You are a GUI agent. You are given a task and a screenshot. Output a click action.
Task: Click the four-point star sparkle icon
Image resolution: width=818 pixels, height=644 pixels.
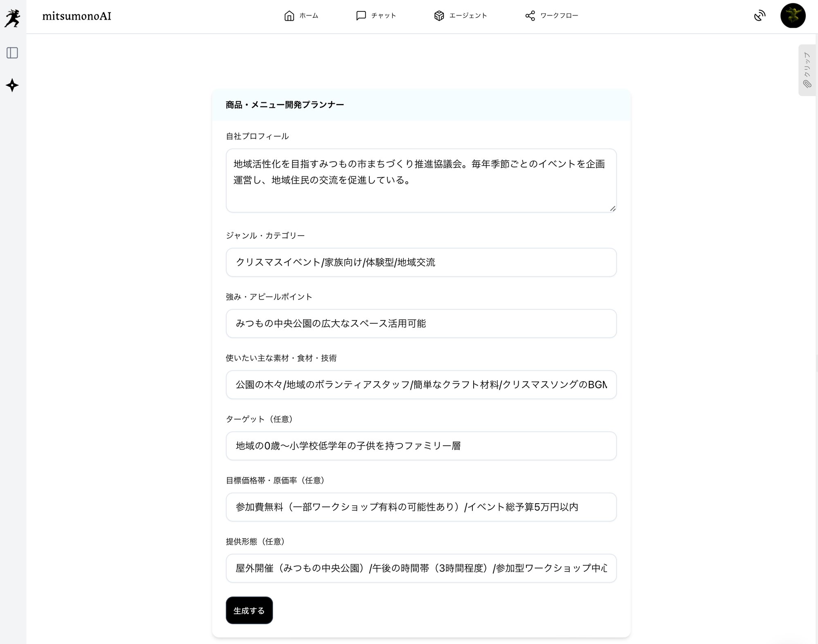(x=12, y=85)
